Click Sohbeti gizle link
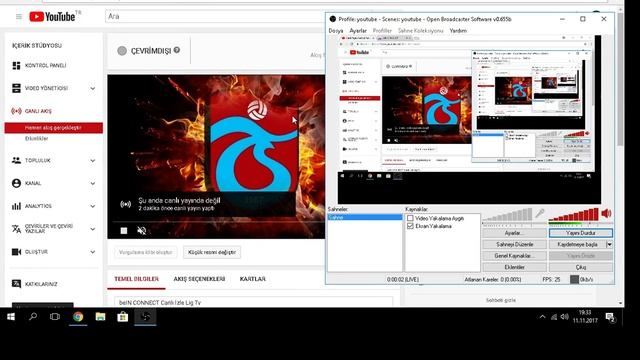This screenshot has width=640, height=360. [501, 300]
